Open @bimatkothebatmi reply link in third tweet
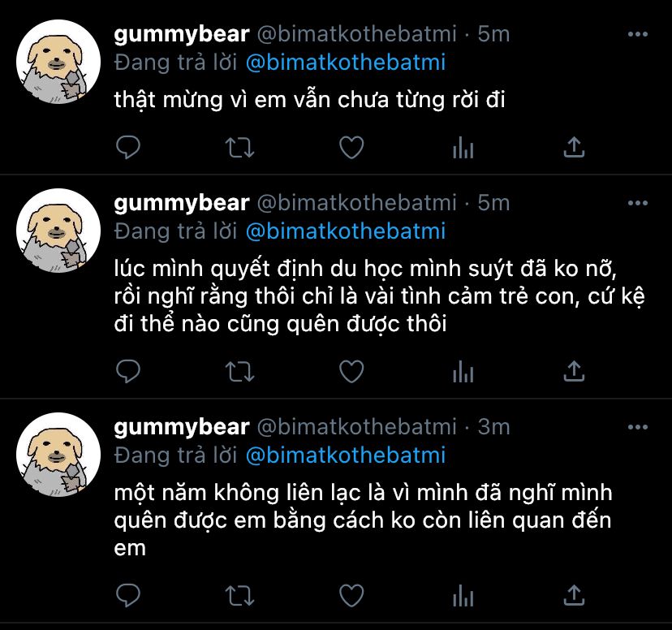Image resolution: width=672 pixels, height=630 pixels. pos(346,455)
